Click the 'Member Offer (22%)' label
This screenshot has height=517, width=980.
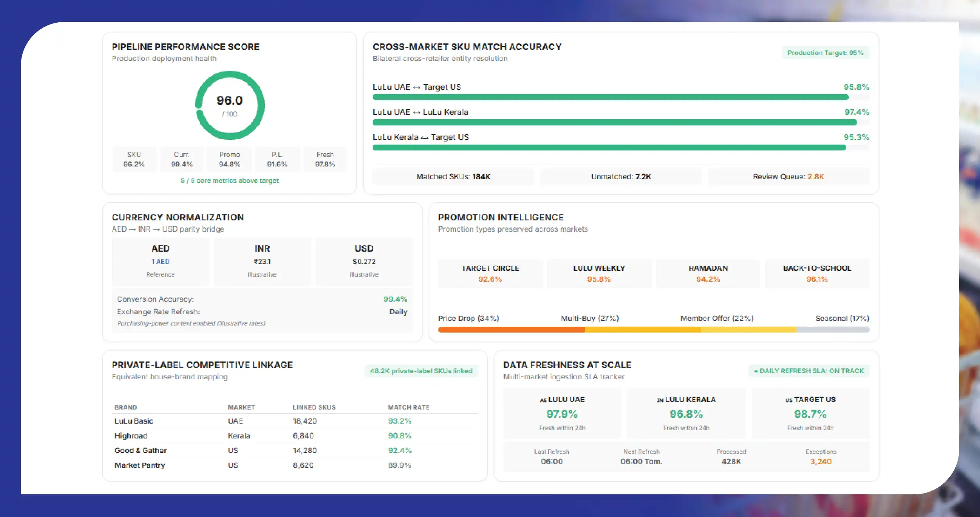point(717,318)
